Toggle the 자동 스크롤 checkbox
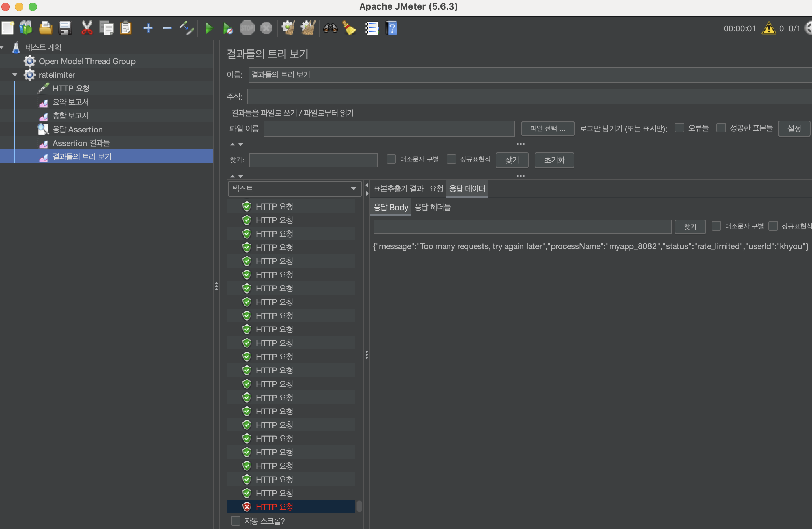The image size is (812, 529). point(236,521)
